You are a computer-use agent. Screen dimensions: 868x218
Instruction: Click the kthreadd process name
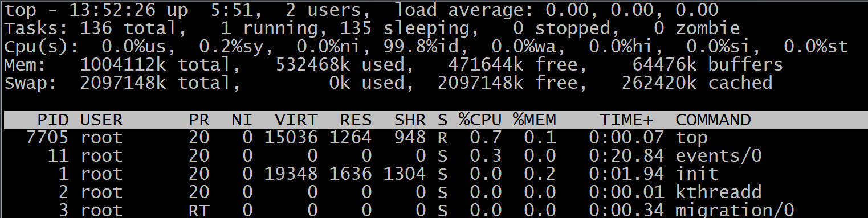coord(719,192)
